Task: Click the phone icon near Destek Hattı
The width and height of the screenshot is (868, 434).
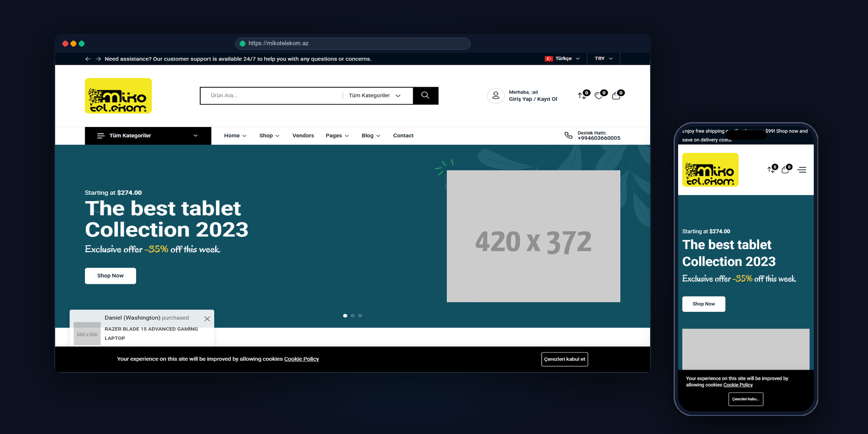Action: point(568,135)
